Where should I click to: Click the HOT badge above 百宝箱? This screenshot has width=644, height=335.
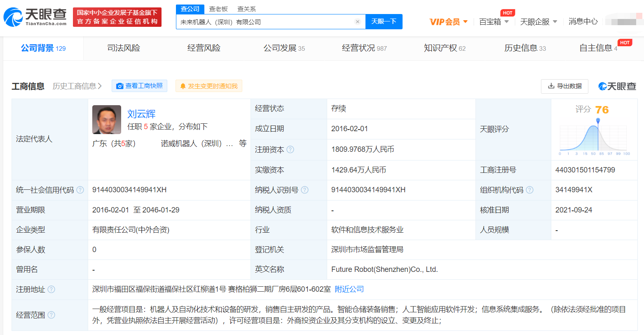(x=508, y=13)
